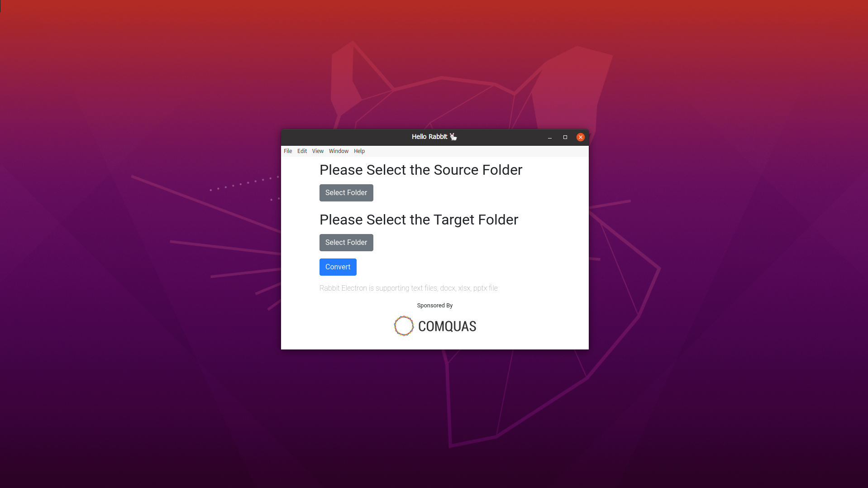Click the Hello Rabbit title text
Viewport: 868px width, 488px height.
pyautogui.click(x=429, y=137)
